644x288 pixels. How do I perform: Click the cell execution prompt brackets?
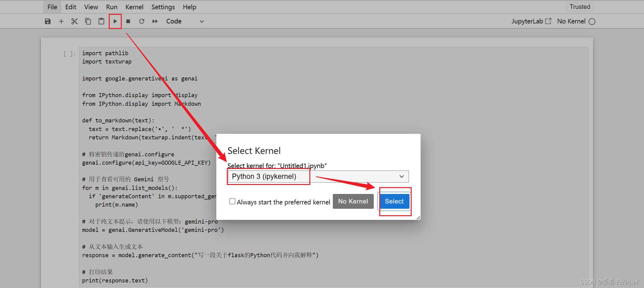click(x=70, y=54)
